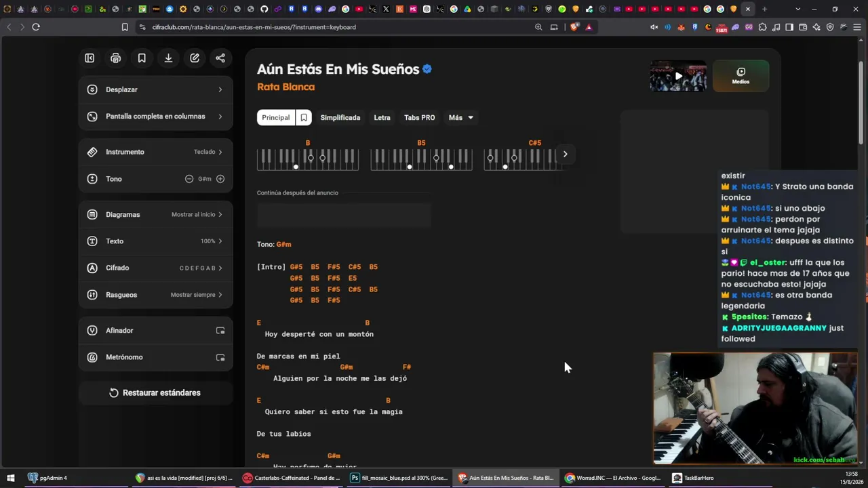Open Brave Shields lion icon
This screenshot has width=868, height=488.
coord(575,27)
